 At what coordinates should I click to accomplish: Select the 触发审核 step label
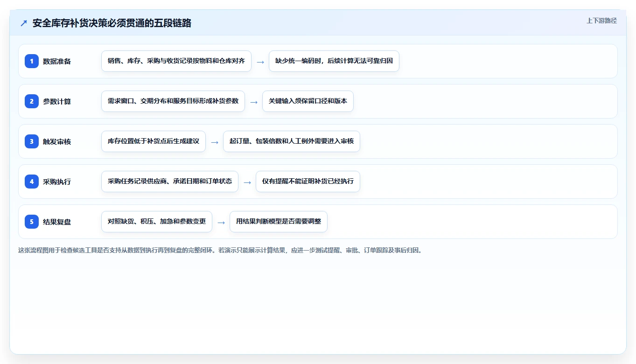coord(57,141)
